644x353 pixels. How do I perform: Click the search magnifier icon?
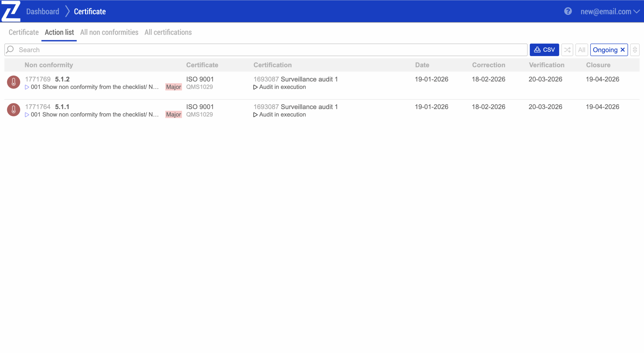(10, 49)
